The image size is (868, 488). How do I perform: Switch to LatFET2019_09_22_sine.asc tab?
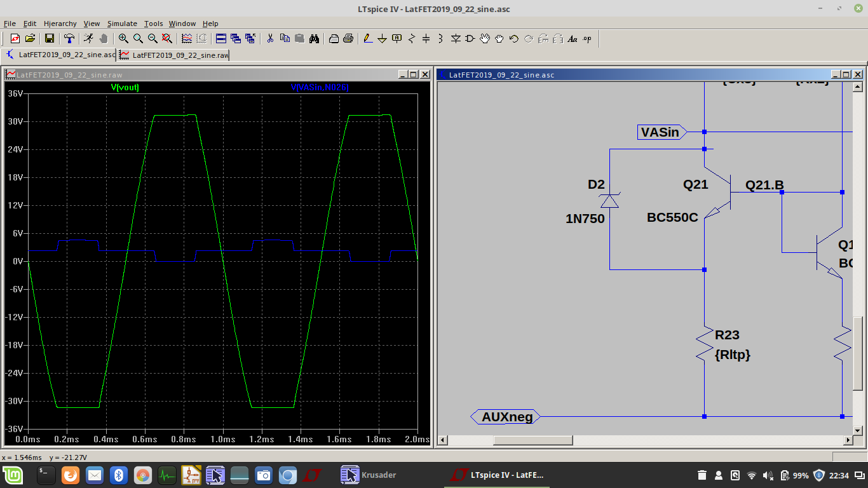click(x=60, y=55)
